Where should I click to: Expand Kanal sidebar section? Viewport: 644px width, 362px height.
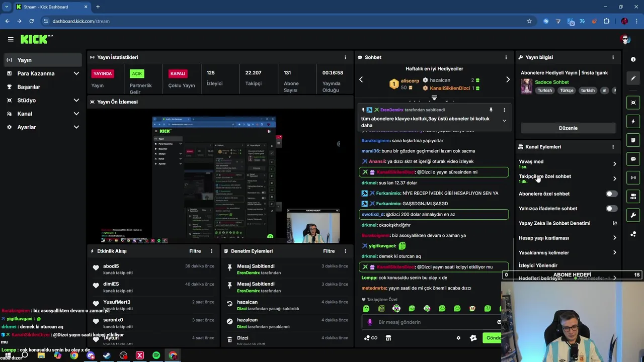[76, 114]
